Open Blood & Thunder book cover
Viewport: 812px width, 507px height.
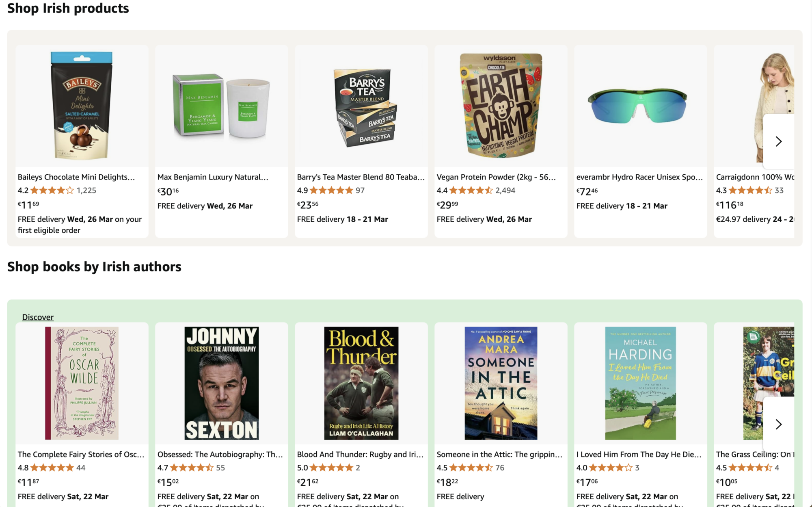pos(361,383)
